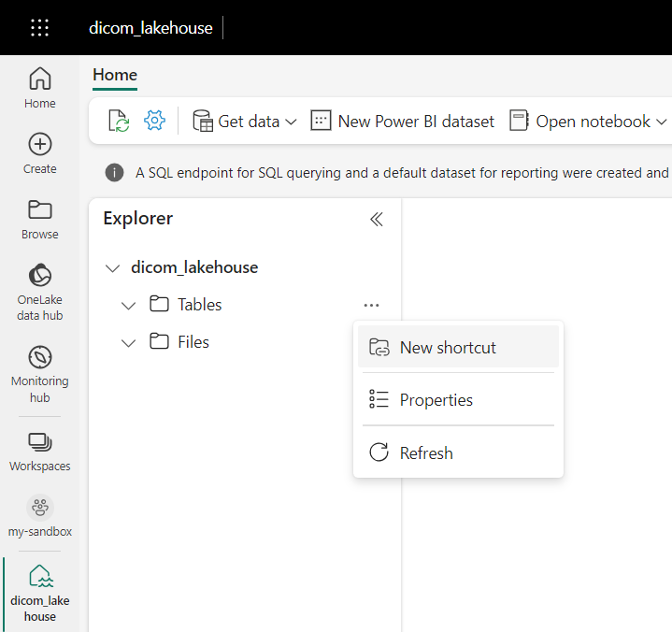Go to Home in left sidebar
The width and height of the screenshot is (672, 632).
40,88
